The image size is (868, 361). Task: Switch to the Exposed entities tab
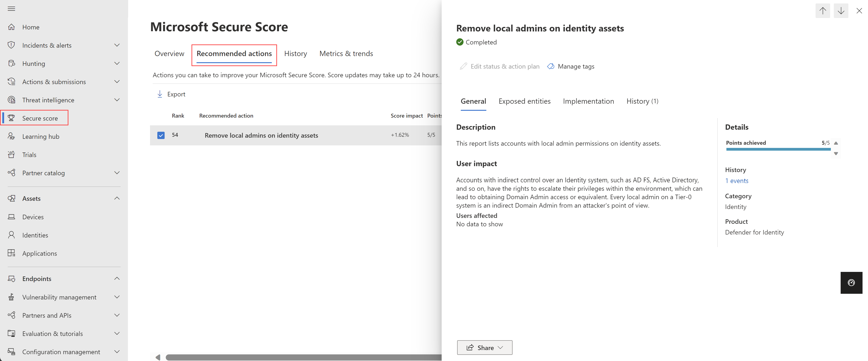tap(524, 101)
